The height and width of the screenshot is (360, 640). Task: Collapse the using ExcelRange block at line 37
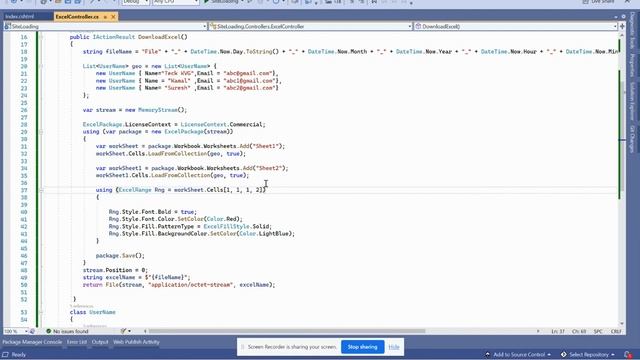click(x=41, y=190)
